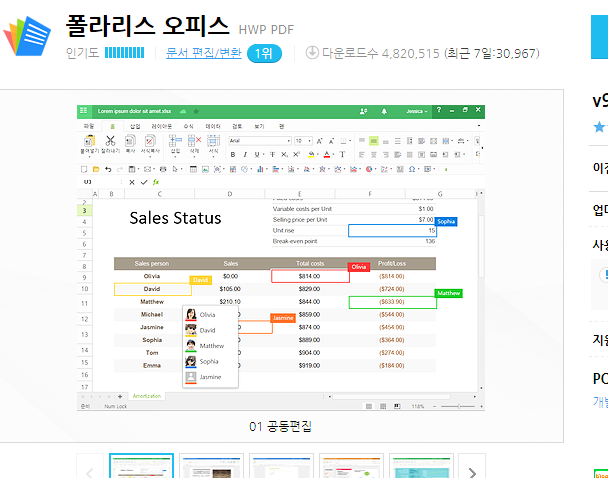608x478 pixels.
Task: Click the green checkmark confirm entry icon
Action: (144, 182)
